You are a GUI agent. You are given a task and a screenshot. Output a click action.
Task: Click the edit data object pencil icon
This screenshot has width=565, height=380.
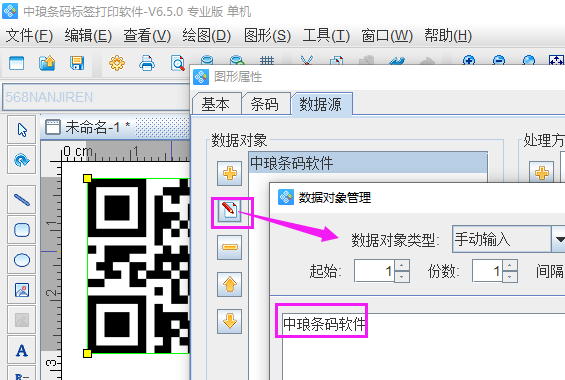click(x=230, y=210)
